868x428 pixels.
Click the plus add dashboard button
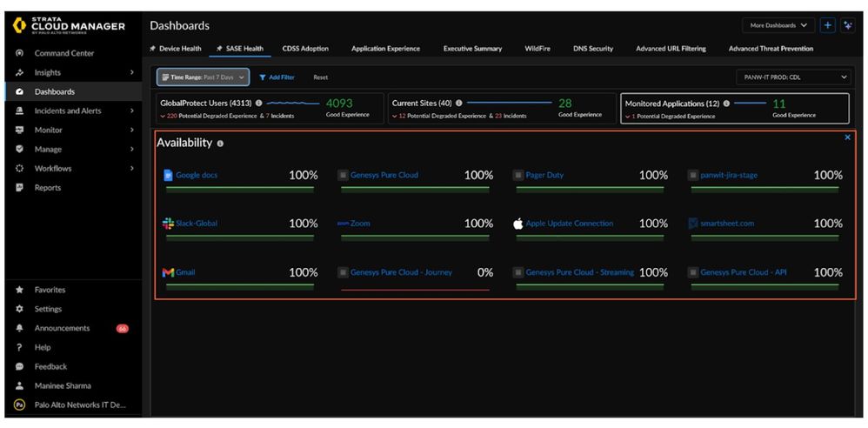(828, 25)
